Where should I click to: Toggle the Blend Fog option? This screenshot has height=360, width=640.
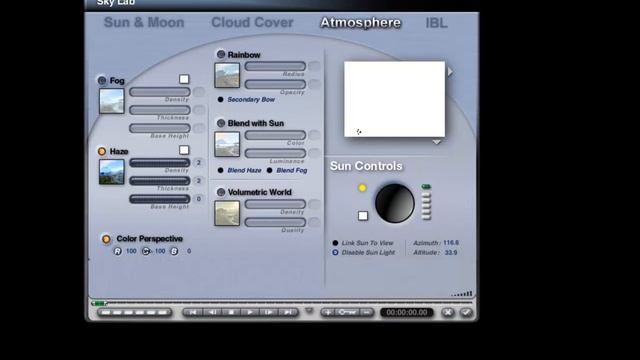tap(269, 170)
